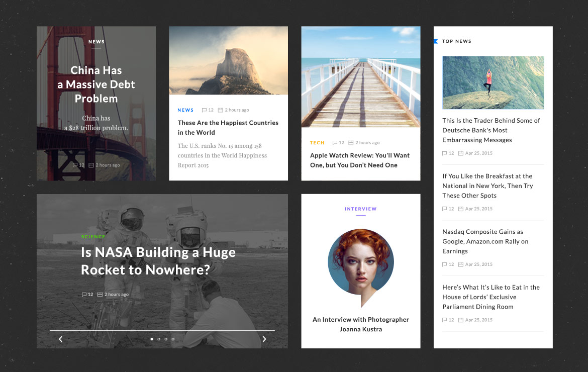Select the second carousel dot indicator

[x=159, y=339]
